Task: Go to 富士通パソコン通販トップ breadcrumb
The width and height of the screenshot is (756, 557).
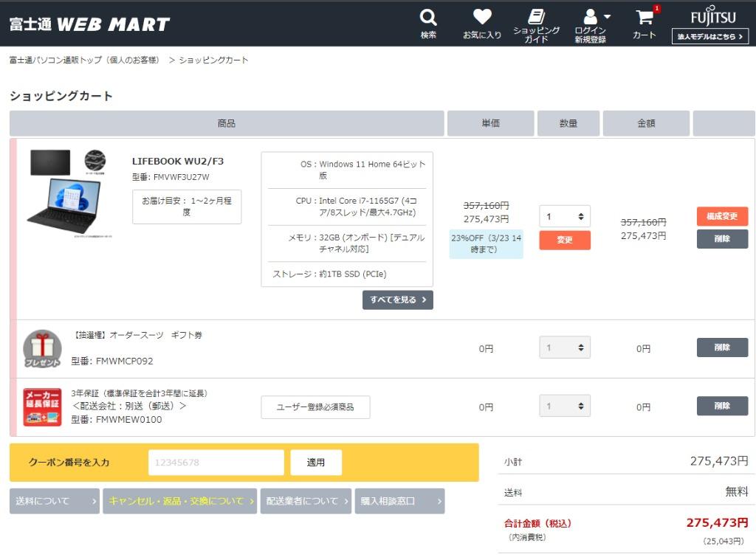Action: tap(84, 60)
